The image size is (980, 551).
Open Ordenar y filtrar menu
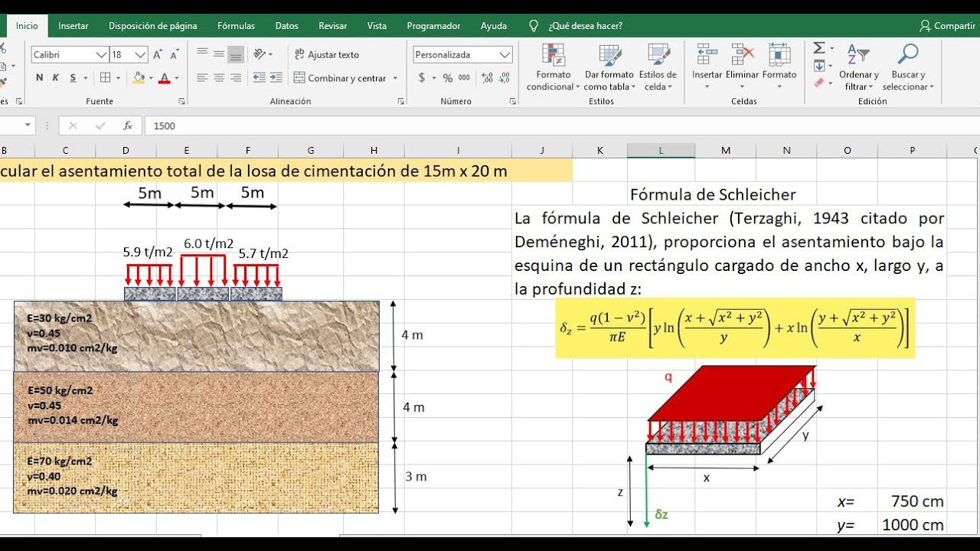(858, 67)
